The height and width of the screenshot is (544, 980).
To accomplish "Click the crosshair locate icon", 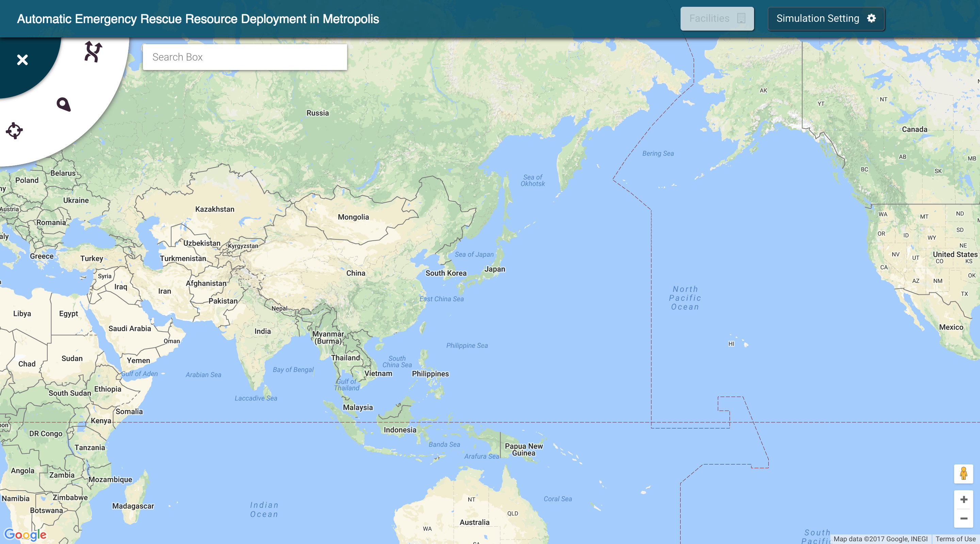I will 14,131.
